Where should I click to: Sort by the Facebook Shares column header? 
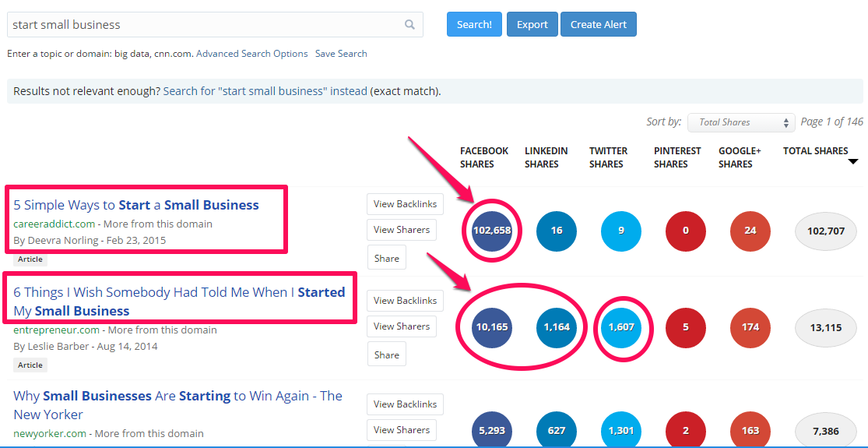tap(483, 157)
